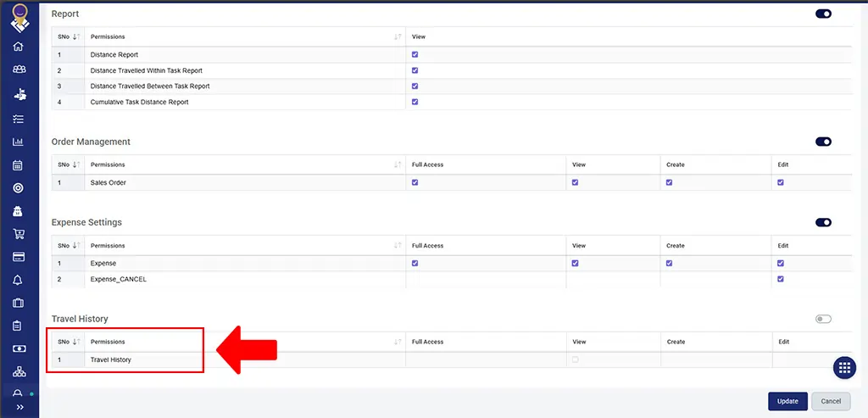The height and width of the screenshot is (418, 868).
Task: Uncheck View for Expense row
Action: coord(576,263)
